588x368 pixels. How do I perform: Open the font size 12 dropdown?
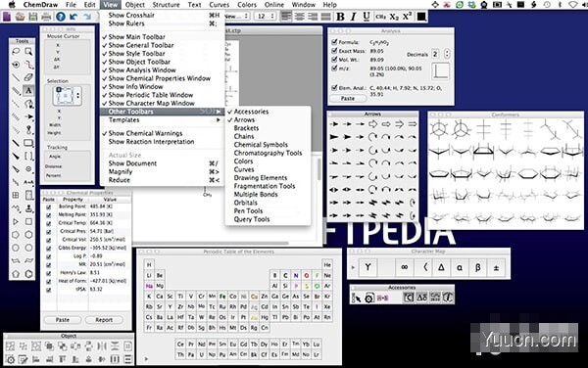266,17
